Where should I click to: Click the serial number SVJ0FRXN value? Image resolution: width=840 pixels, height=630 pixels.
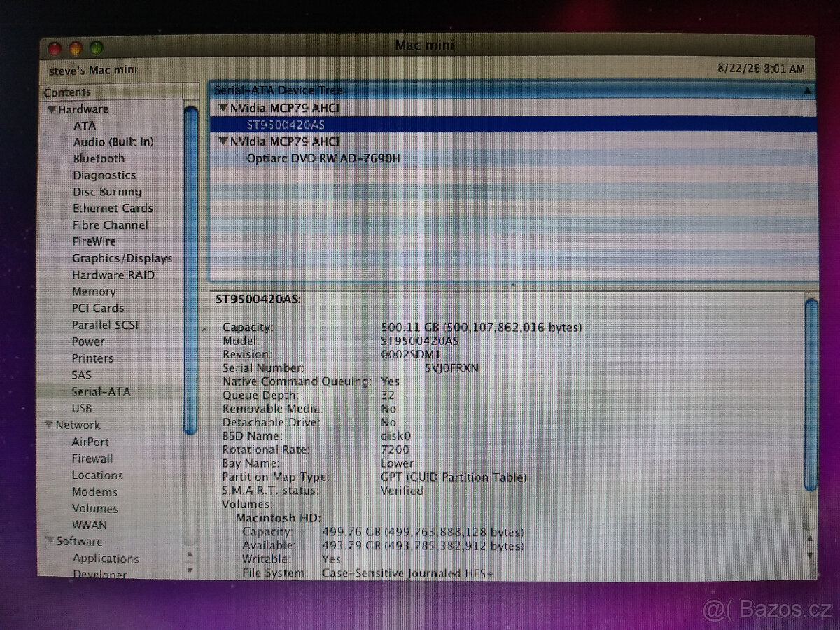pos(451,367)
